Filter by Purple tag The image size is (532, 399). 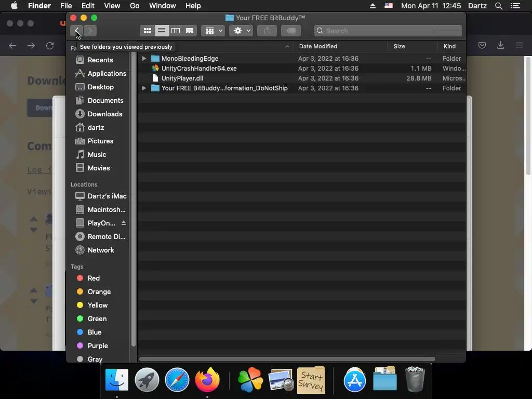[98, 345]
